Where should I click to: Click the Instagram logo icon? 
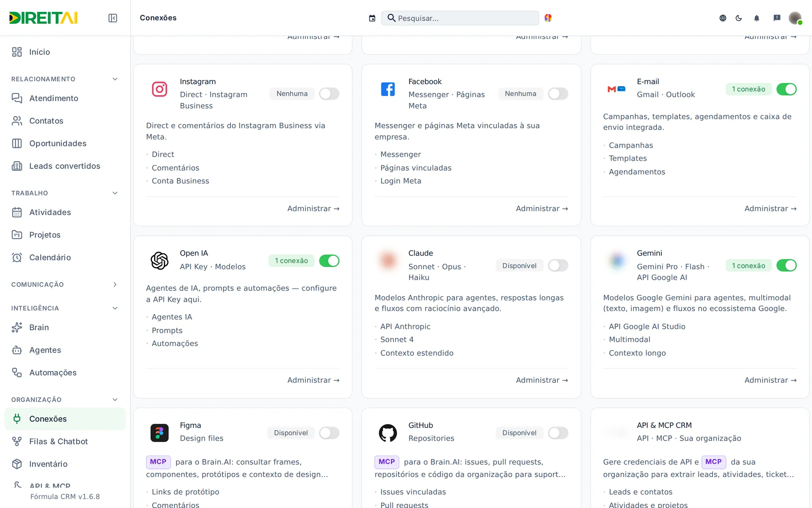pyautogui.click(x=159, y=89)
